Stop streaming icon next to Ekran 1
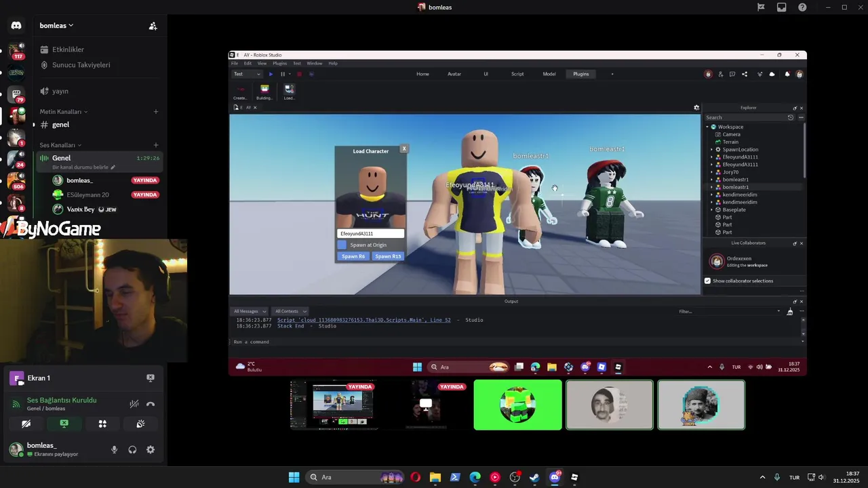This screenshot has width=868, height=488. click(151, 378)
